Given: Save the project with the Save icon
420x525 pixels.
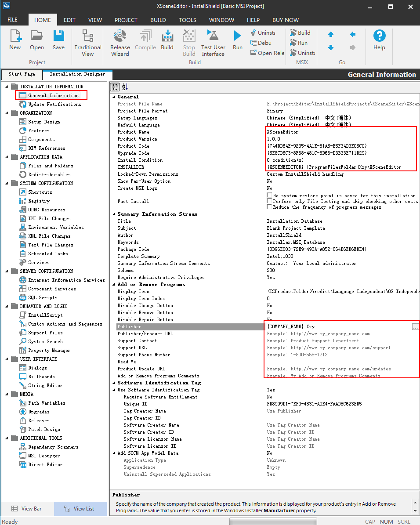Looking at the screenshot, I should [x=58, y=40].
